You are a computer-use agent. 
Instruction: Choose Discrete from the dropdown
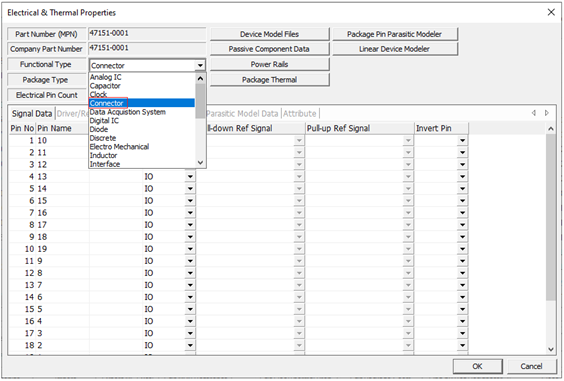coord(142,138)
